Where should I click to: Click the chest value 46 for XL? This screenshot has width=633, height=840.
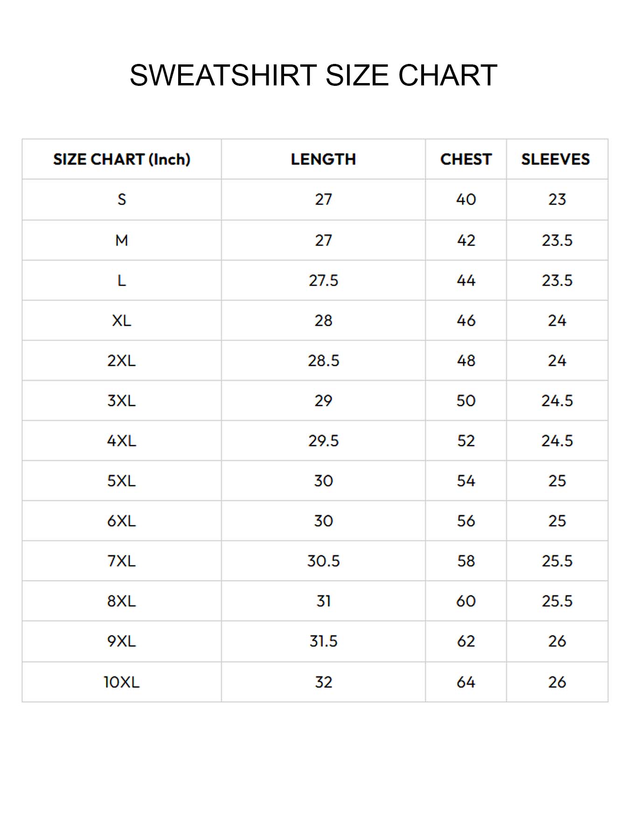point(466,321)
